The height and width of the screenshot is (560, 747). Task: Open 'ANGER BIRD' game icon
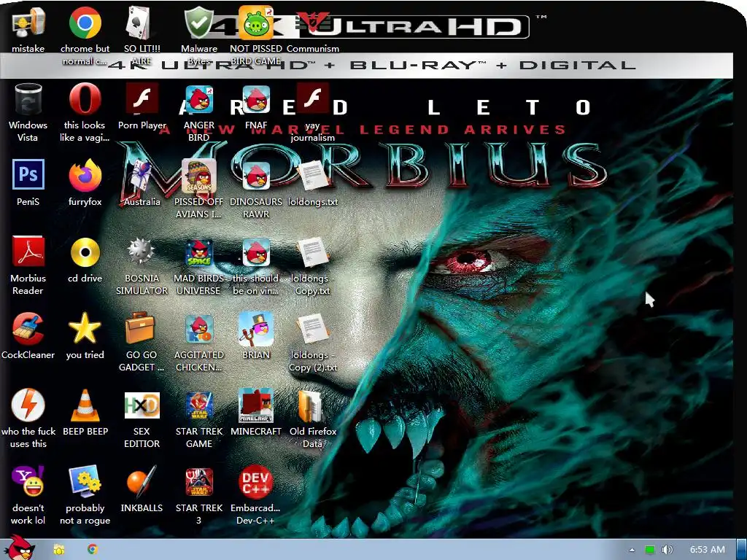coord(198,99)
